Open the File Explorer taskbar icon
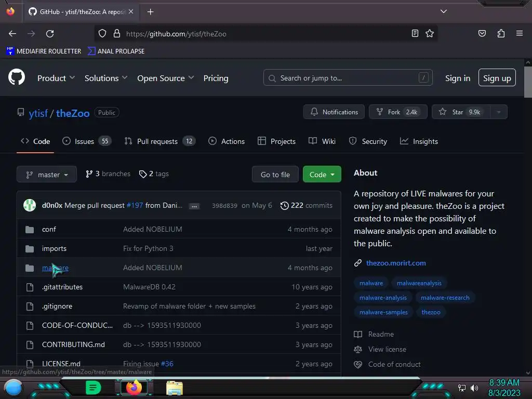532x399 pixels. (175, 388)
